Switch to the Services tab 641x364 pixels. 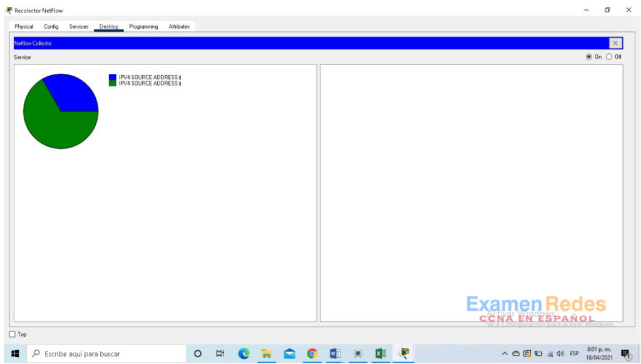(x=79, y=26)
